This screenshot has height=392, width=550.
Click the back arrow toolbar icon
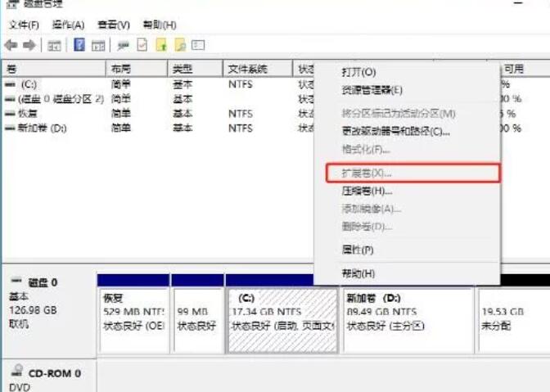coord(11,45)
